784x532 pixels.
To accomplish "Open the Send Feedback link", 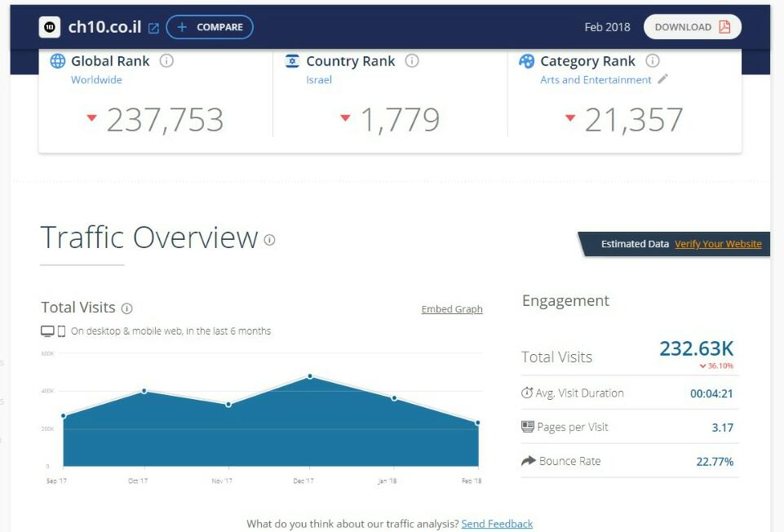I will 497,524.
